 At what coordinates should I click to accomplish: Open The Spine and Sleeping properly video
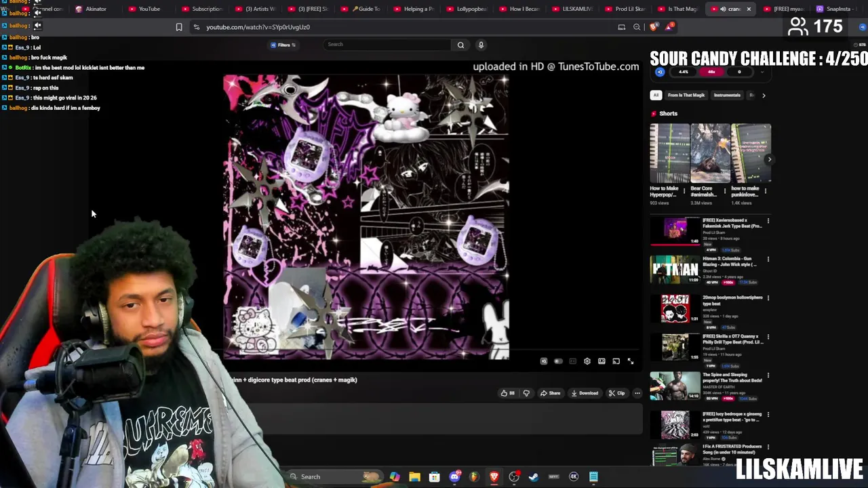(732, 378)
